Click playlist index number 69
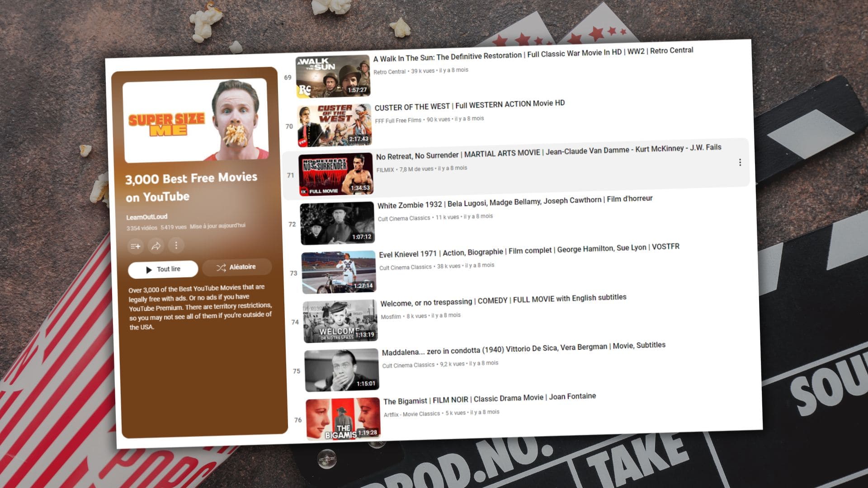The width and height of the screenshot is (868, 488). tap(288, 78)
